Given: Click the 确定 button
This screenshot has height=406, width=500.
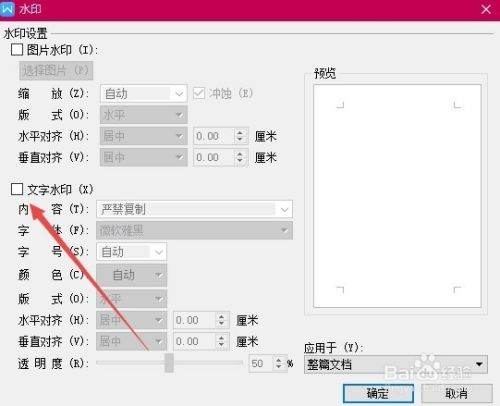Looking at the screenshot, I should pos(378,394).
